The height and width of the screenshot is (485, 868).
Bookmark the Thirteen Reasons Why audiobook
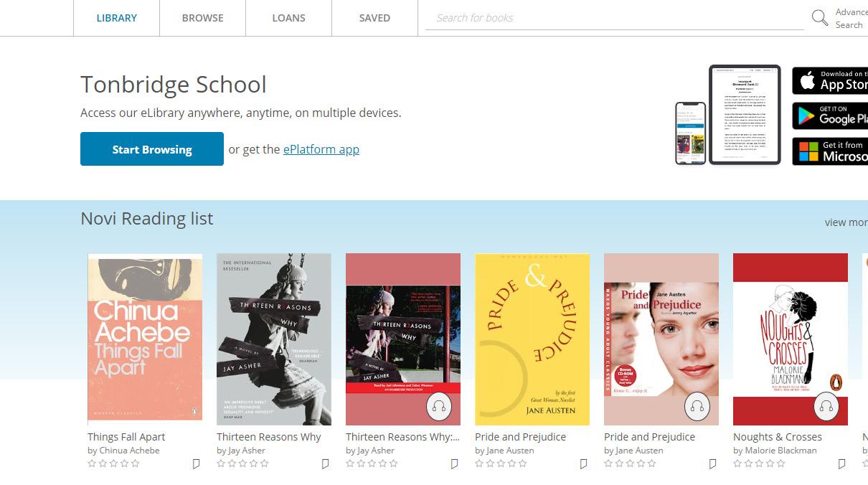[x=454, y=464]
